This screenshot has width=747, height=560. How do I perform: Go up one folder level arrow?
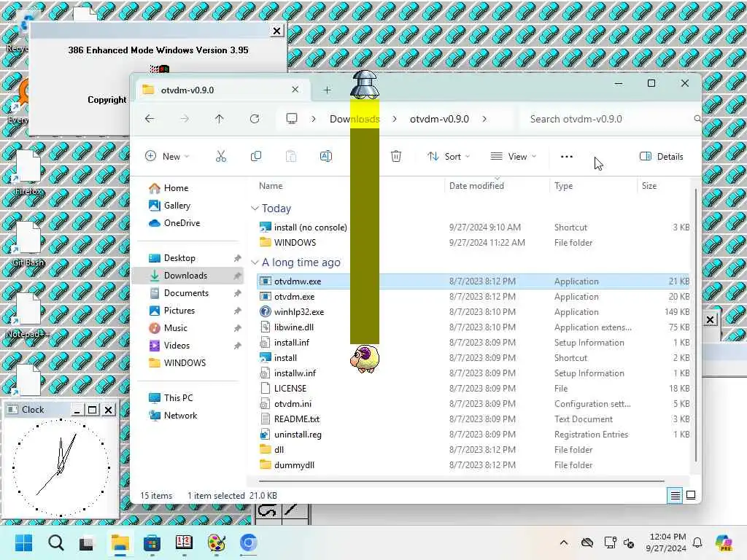(x=219, y=119)
